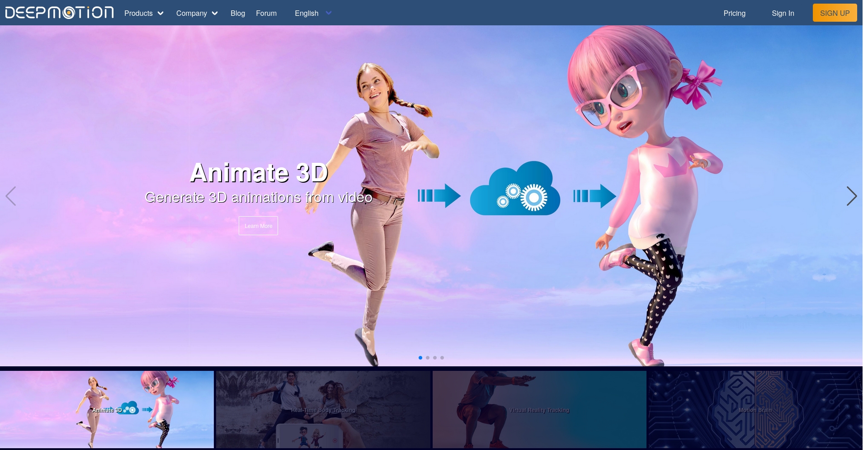
Task: Click the Animate 3D hero heading
Action: coord(259,173)
